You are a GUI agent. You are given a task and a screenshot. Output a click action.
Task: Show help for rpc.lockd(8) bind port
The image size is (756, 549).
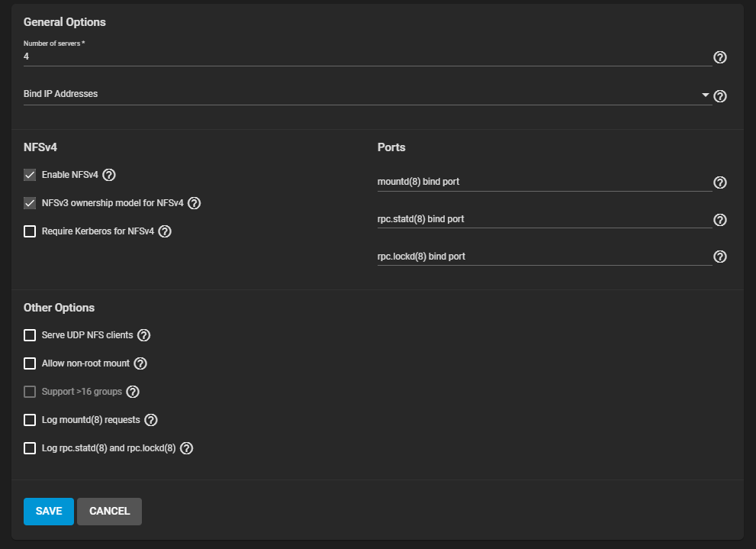(719, 257)
